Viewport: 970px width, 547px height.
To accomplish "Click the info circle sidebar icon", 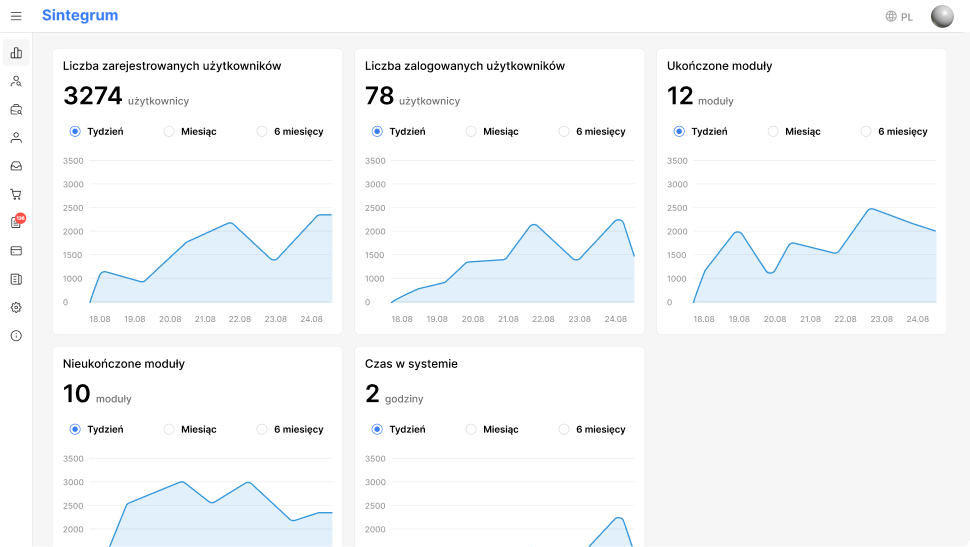I will pyautogui.click(x=16, y=336).
